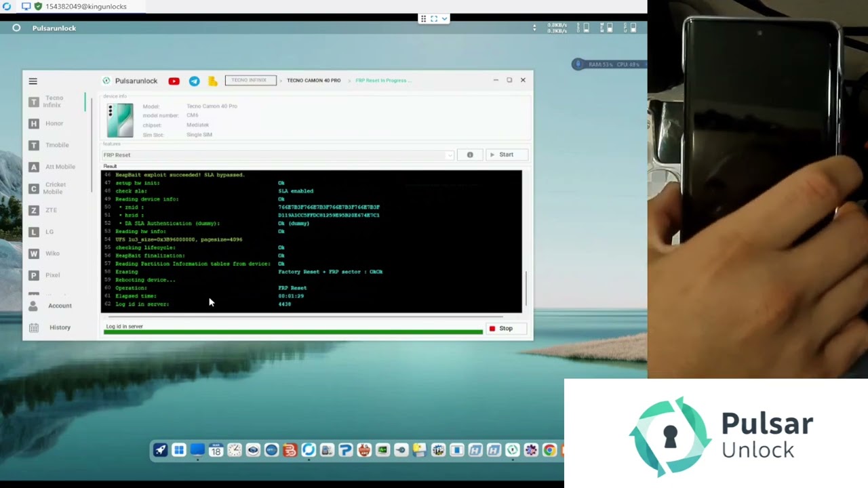Open the blue desktop icon in dock

pos(197,450)
